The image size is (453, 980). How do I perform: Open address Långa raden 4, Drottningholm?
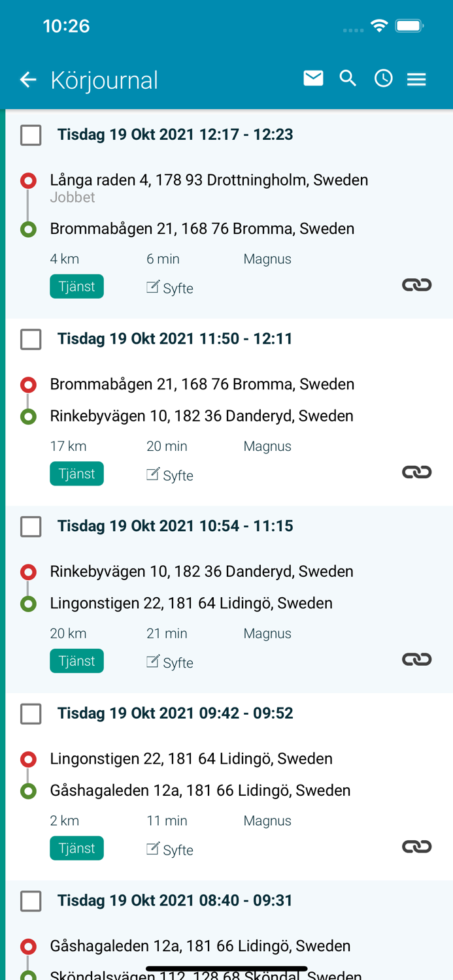[209, 180]
